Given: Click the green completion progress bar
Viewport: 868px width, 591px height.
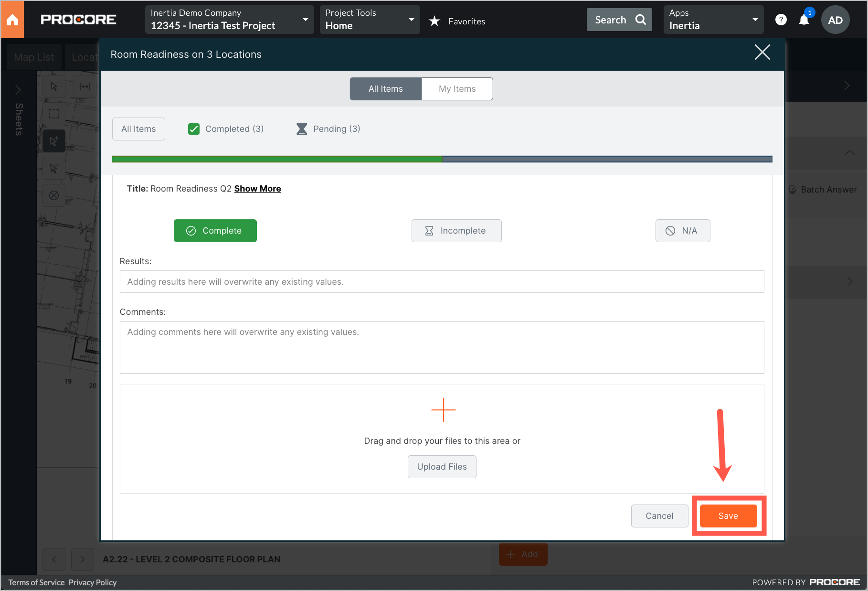Looking at the screenshot, I should tap(277, 159).
